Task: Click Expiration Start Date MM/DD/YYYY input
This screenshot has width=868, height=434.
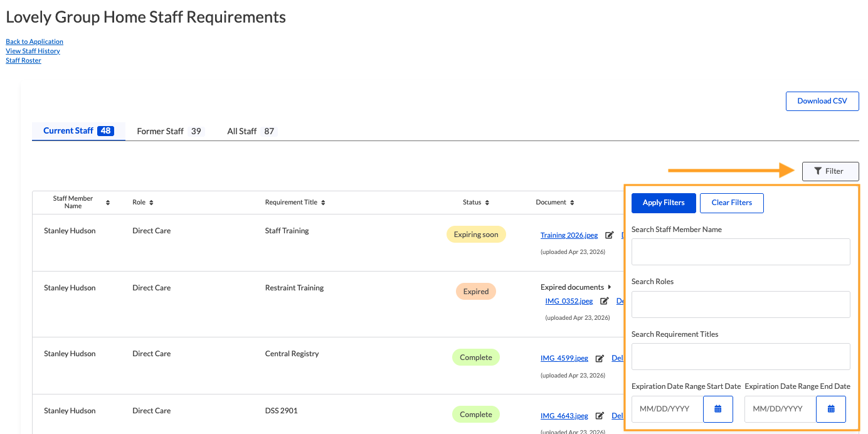Action: click(x=667, y=409)
